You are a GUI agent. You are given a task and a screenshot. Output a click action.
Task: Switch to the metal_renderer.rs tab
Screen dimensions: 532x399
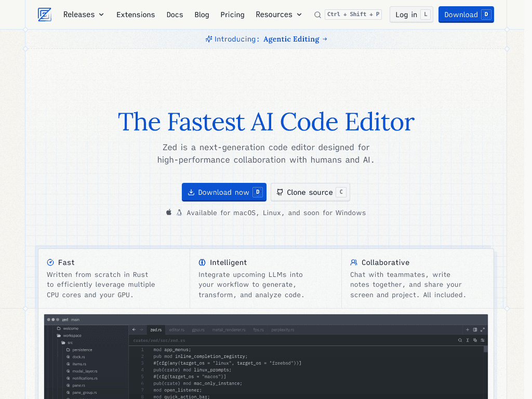click(229, 330)
